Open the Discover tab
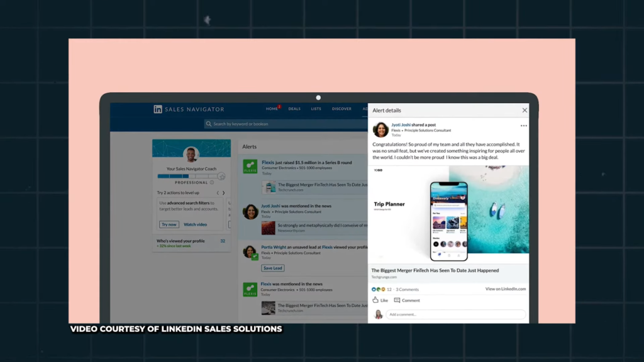The image size is (644, 362). (341, 109)
